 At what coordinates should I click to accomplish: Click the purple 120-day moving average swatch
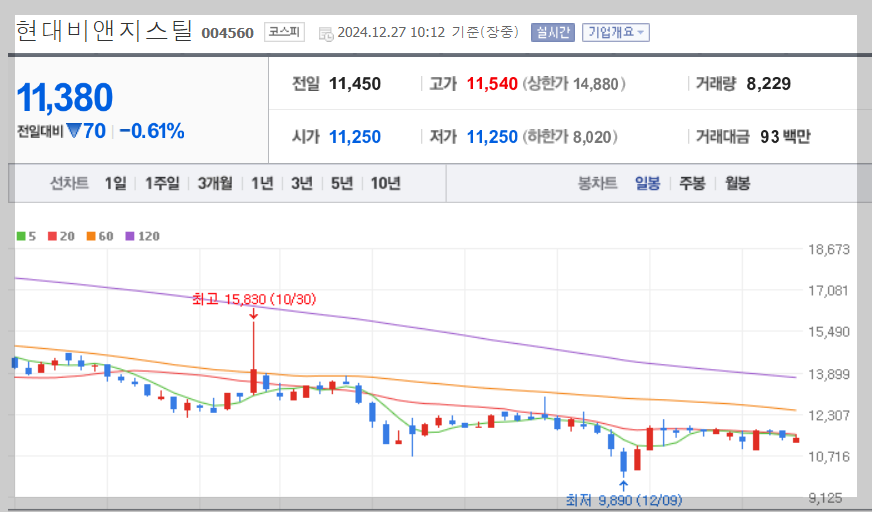tap(130, 236)
